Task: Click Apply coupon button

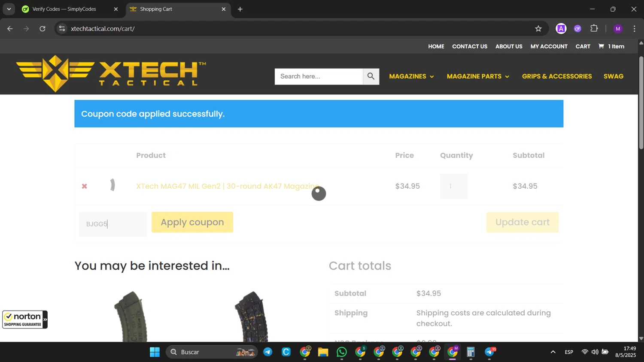Action: pos(192,222)
